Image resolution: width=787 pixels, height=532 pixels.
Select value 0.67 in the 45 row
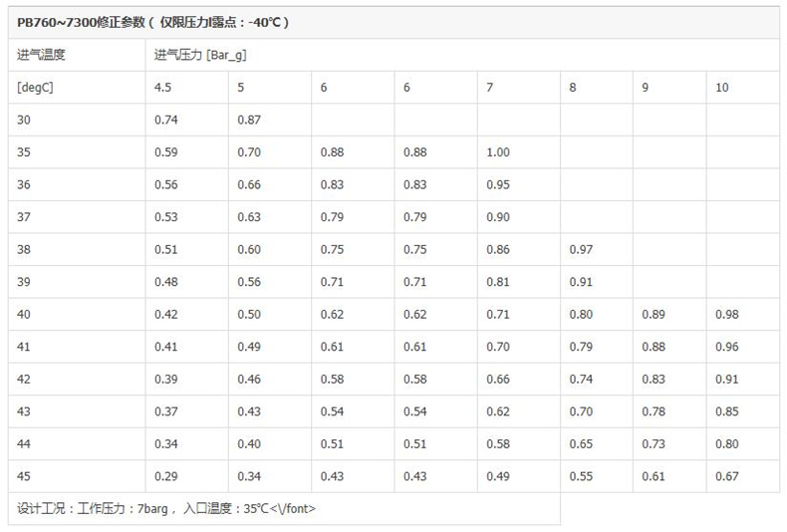click(x=727, y=476)
